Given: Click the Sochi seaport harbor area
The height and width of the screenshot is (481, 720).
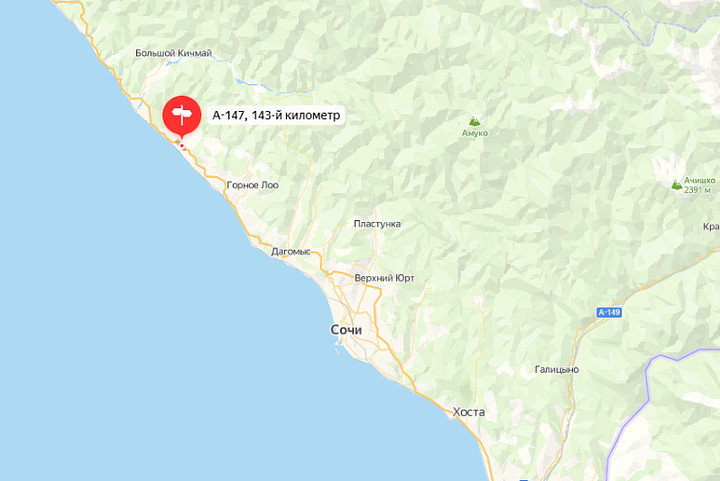Looking at the screenshot, I should coord(339,347).
